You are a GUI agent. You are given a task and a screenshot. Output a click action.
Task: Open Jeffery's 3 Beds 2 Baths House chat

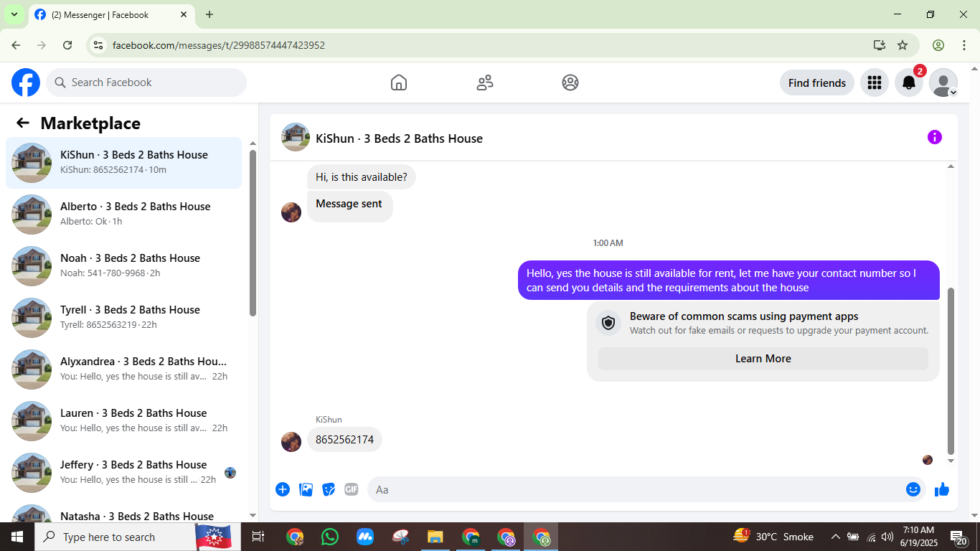point(123,472)
